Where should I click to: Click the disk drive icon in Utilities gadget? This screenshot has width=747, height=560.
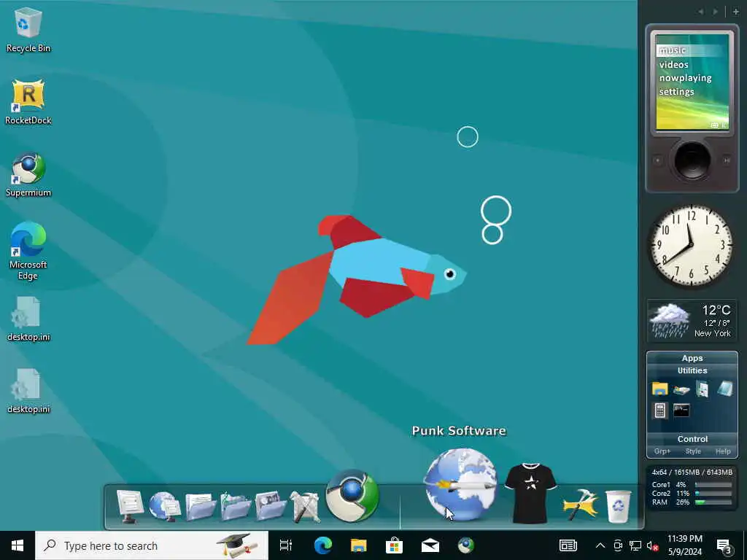681,389
